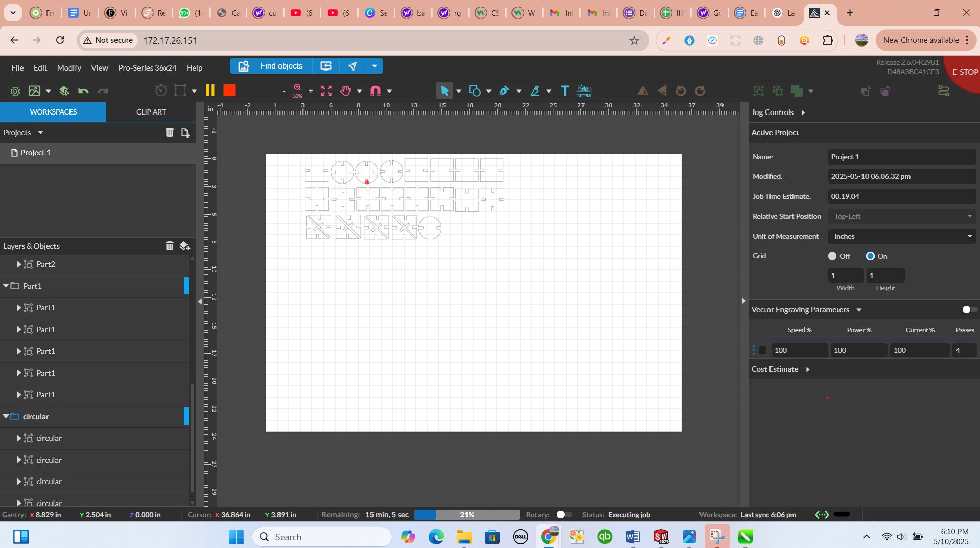This screenshot has width=980, height=548.
Task: Delete the selected project with trash icon
Action: 170,132
